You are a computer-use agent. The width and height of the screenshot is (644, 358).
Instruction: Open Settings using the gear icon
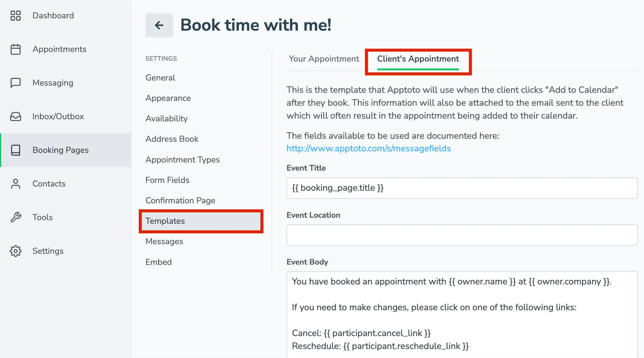[x=16, y=251]
